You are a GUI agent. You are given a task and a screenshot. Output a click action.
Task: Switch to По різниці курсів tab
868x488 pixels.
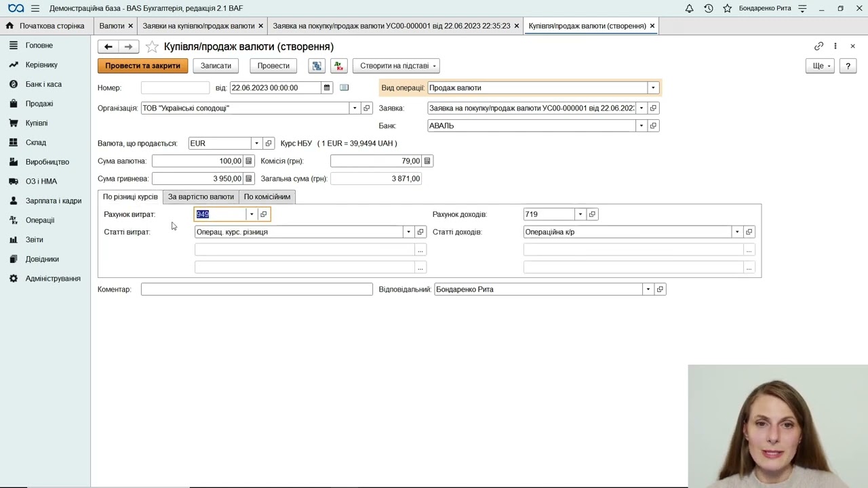pyautogui.click(x=130, y=197)
